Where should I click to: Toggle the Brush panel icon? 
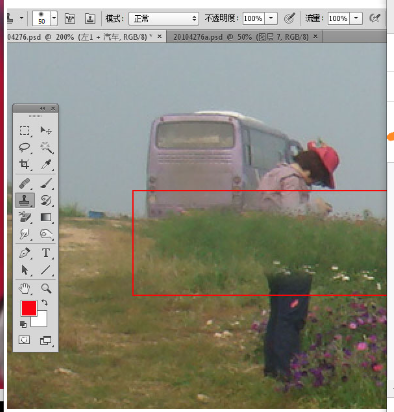tap(70, 18)
